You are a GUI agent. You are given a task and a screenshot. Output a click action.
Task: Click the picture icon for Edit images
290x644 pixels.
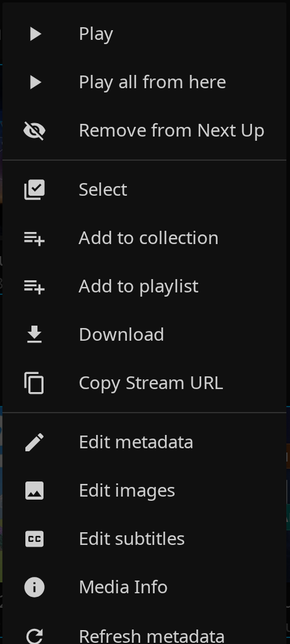(34, 491)
